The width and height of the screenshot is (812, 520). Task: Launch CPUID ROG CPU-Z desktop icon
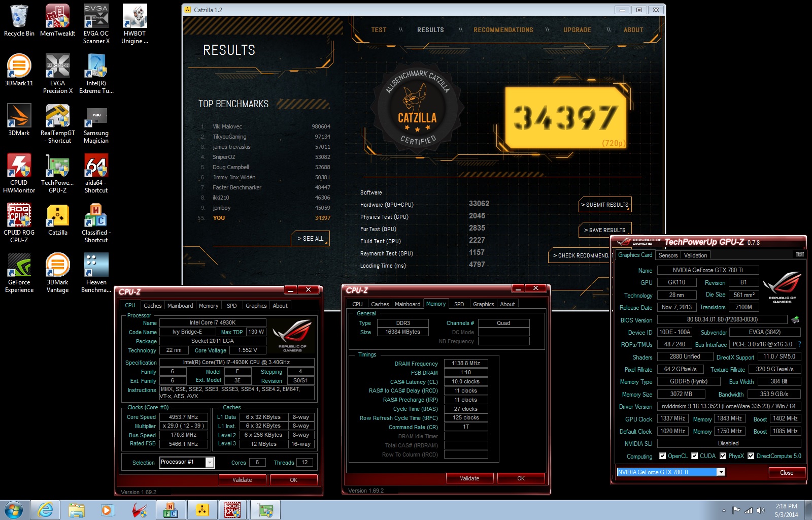point(19,223)
